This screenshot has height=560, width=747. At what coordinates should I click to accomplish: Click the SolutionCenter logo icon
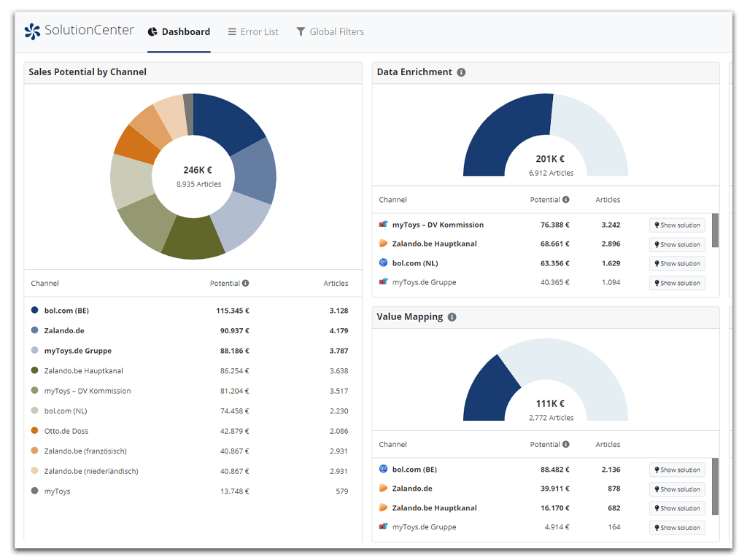(x=32, y=31)
